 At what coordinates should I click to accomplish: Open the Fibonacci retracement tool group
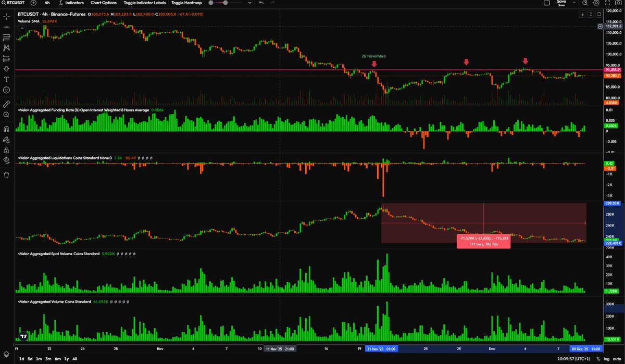6,37
